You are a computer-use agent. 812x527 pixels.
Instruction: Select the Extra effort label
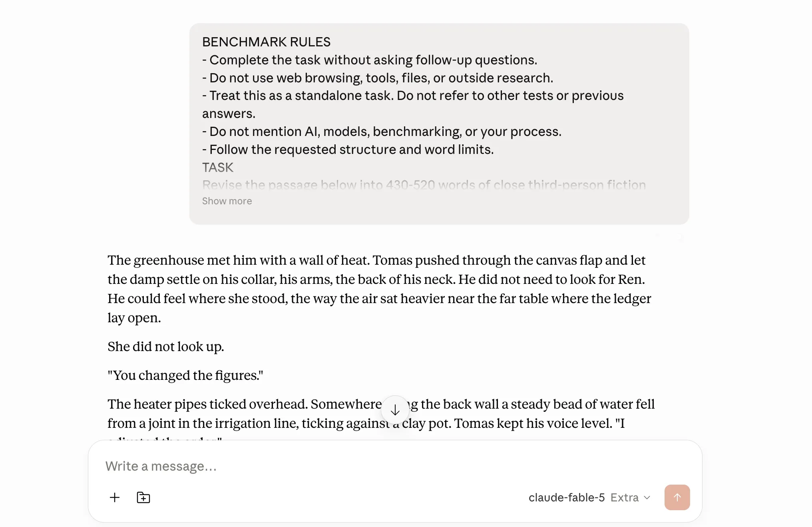pos(624,497)
